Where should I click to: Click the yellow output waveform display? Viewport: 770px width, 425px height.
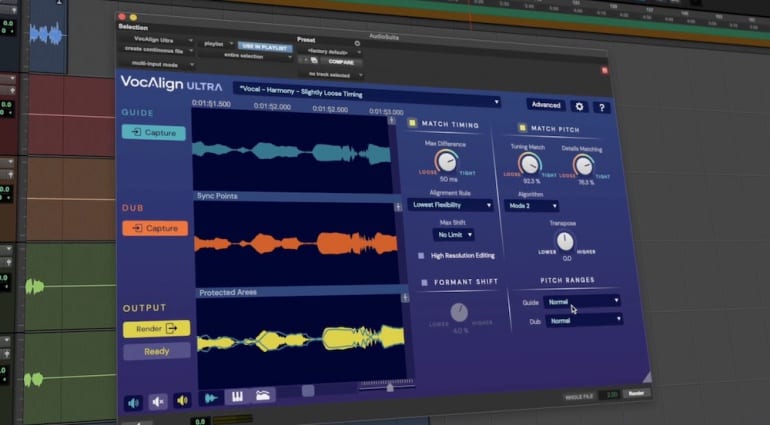[x=302, y=340]
